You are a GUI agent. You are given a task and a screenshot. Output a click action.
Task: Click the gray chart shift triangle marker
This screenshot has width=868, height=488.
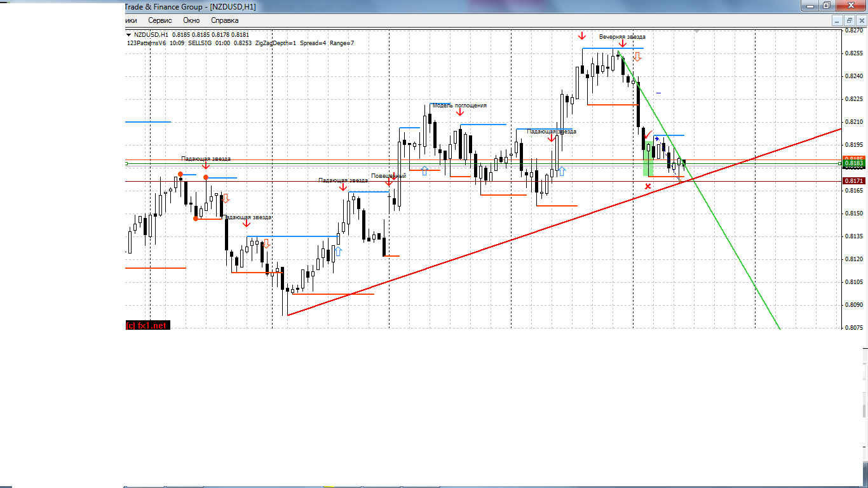pos(696,30)
